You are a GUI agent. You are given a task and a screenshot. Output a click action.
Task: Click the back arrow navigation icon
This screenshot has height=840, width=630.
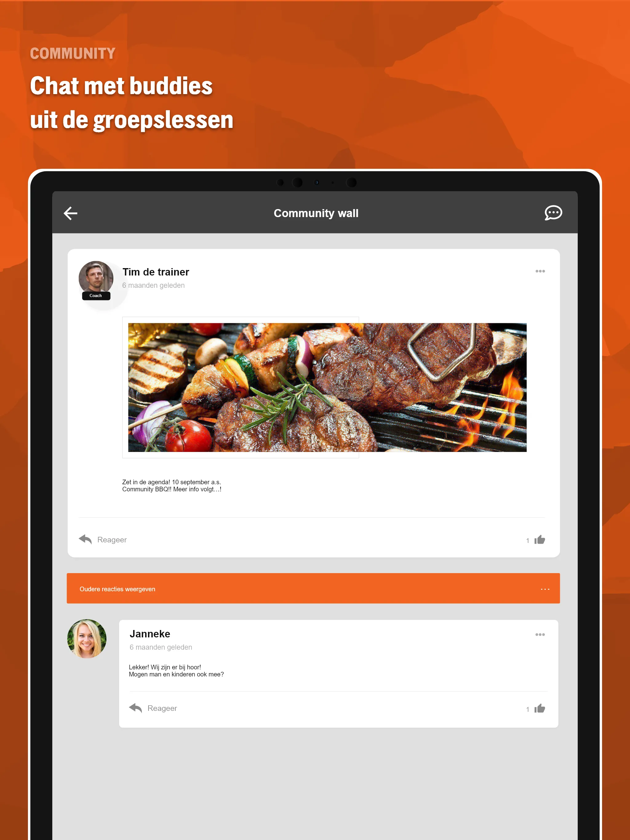(70, 212)
